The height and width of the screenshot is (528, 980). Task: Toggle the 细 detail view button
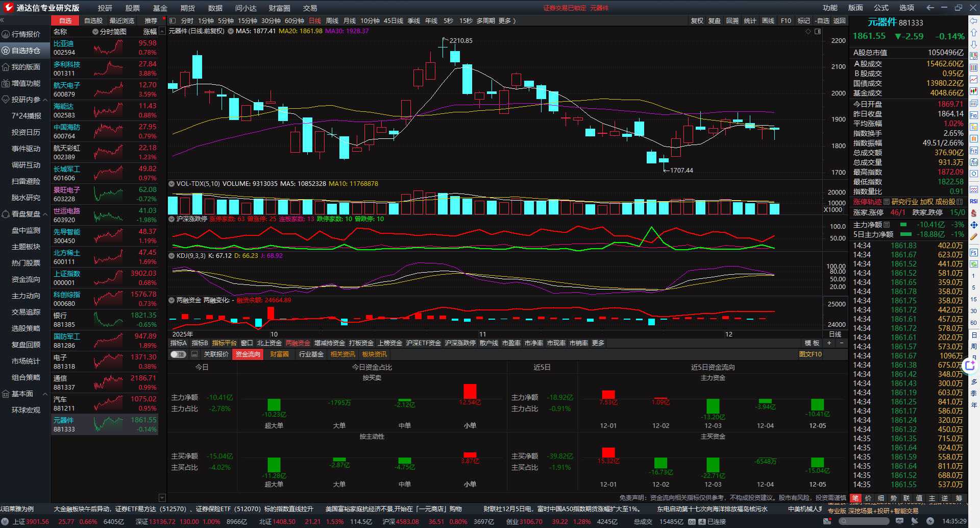pos(881,498)
